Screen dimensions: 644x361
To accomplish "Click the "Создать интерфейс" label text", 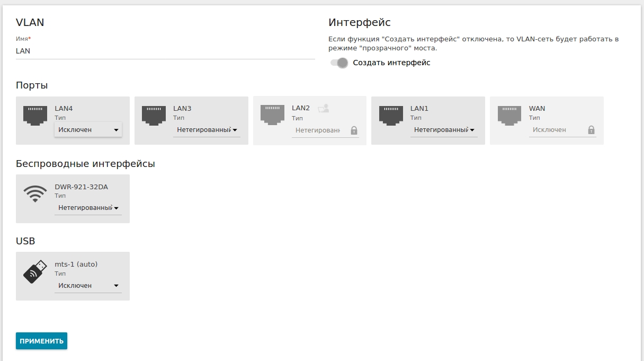I will 391,63.
